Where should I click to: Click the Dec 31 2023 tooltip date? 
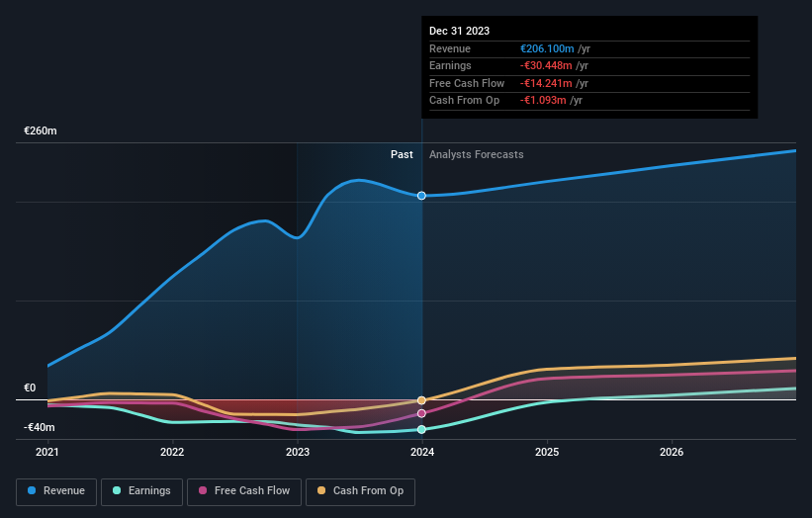coord(459,31)
